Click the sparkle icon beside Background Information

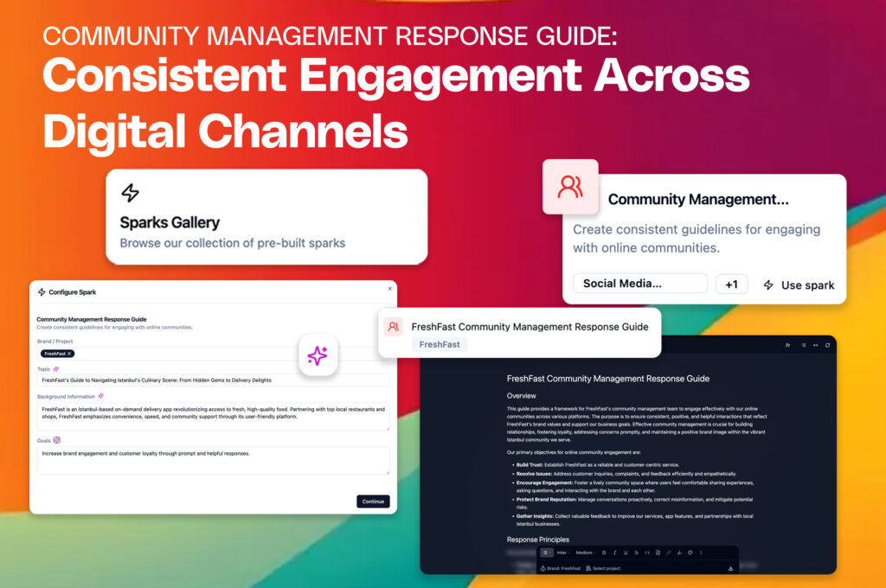click(x=100, y=396)
